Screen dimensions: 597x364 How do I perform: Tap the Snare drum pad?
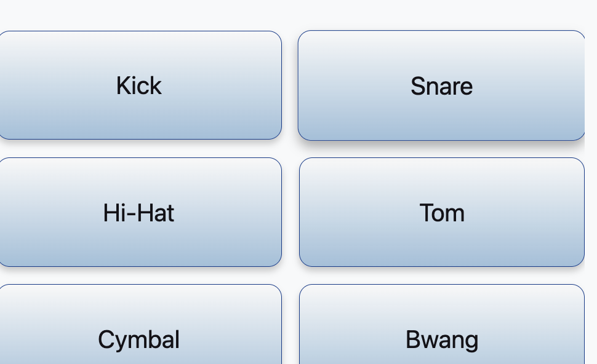pyautogui.click(x=441, y=85)
